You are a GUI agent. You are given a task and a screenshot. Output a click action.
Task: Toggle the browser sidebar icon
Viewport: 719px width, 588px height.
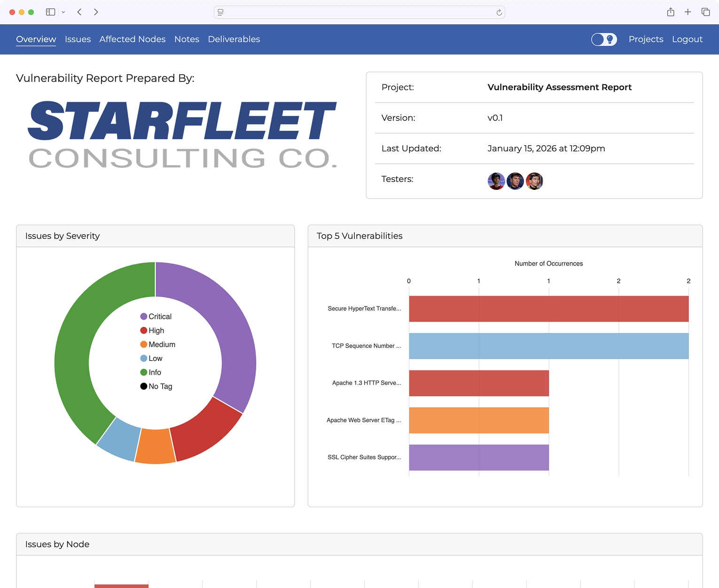(50, 12)
